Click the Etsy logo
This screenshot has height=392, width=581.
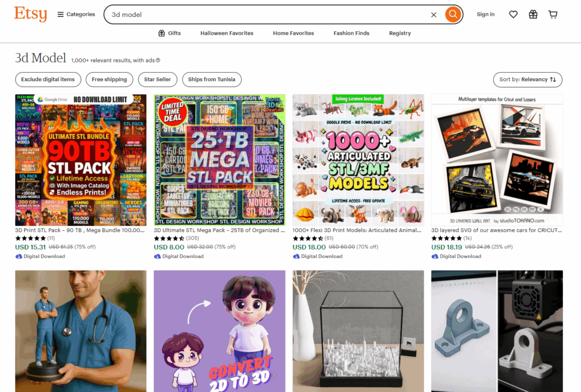pos(31,14)
